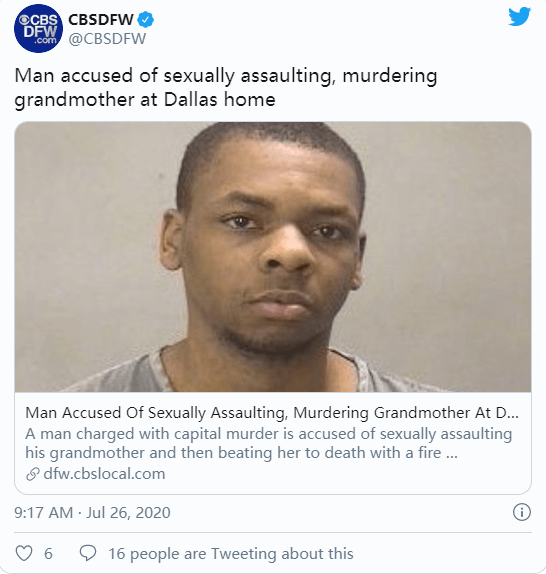Visit the @CBSDFW handle link
This screenshot has height=574, width=546.
click(107, 39)
